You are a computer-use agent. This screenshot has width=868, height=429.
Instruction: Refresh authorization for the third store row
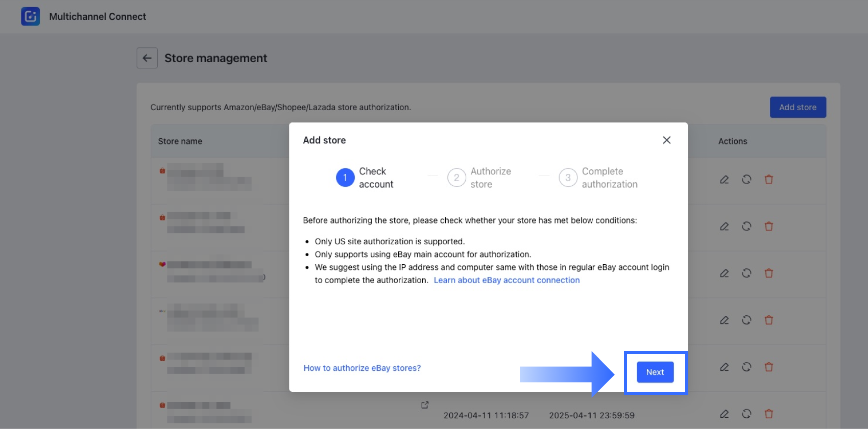746,273
